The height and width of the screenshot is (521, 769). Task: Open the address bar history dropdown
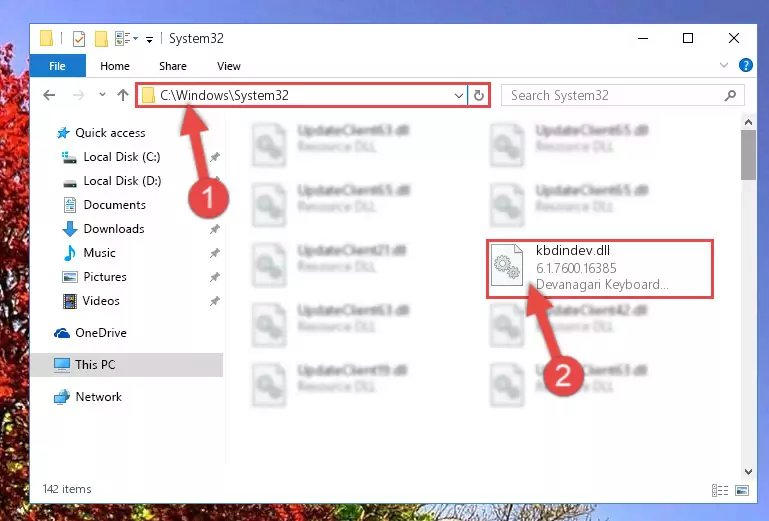click(459, 95)
